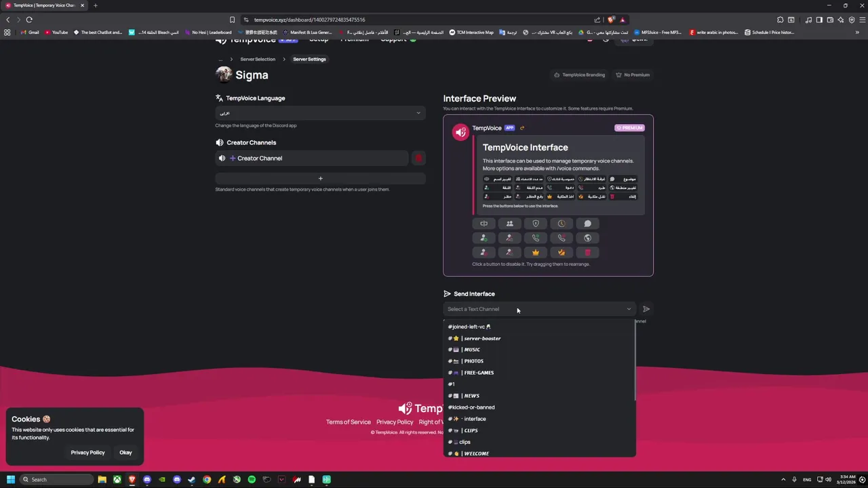
Task: Disable the trust user interface button
Action: click(x=484, y=238)
